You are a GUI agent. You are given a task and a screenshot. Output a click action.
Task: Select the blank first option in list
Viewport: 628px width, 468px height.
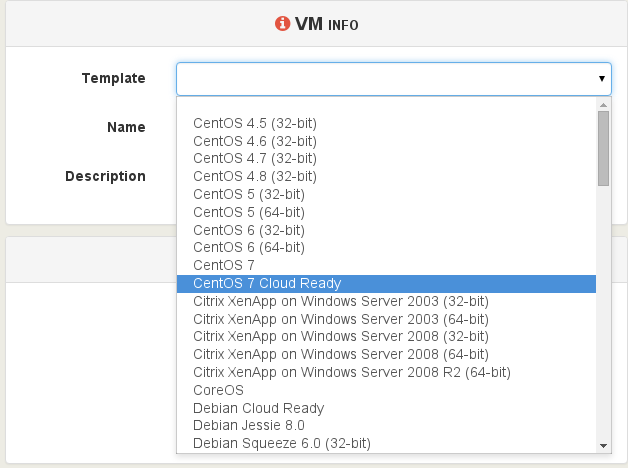pyautogui.click(x=386, y=106)
